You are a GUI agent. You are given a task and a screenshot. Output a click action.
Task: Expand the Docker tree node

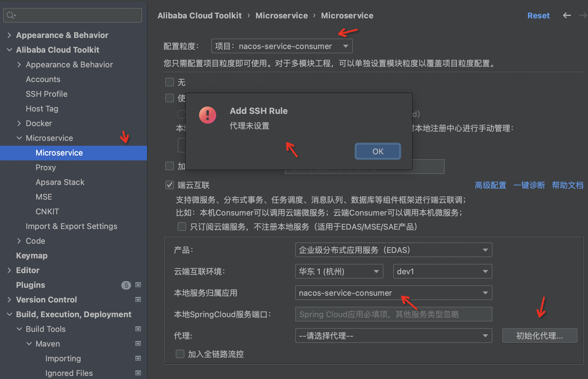click(x=19, y=123)
